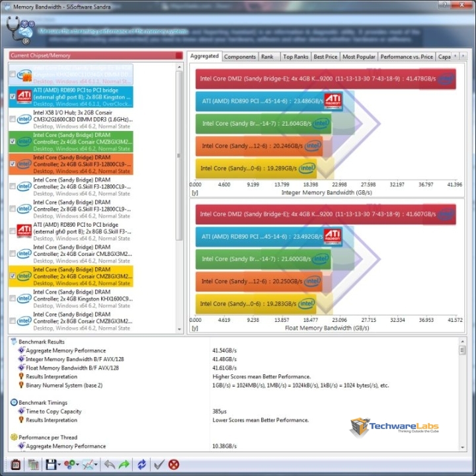This screenshot has height=476, width=476.
Task: Open the colored circles icon's dropdown arrow
Action: pyautogui.click(x=77, y=465)
